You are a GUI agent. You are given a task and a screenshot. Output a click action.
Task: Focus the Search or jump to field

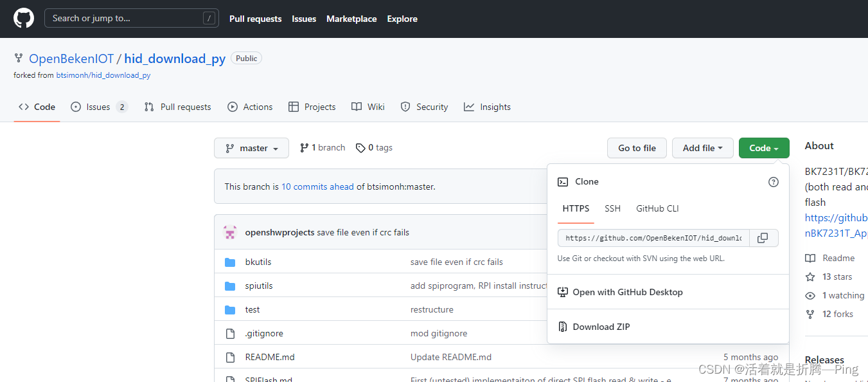click(132, 18)
